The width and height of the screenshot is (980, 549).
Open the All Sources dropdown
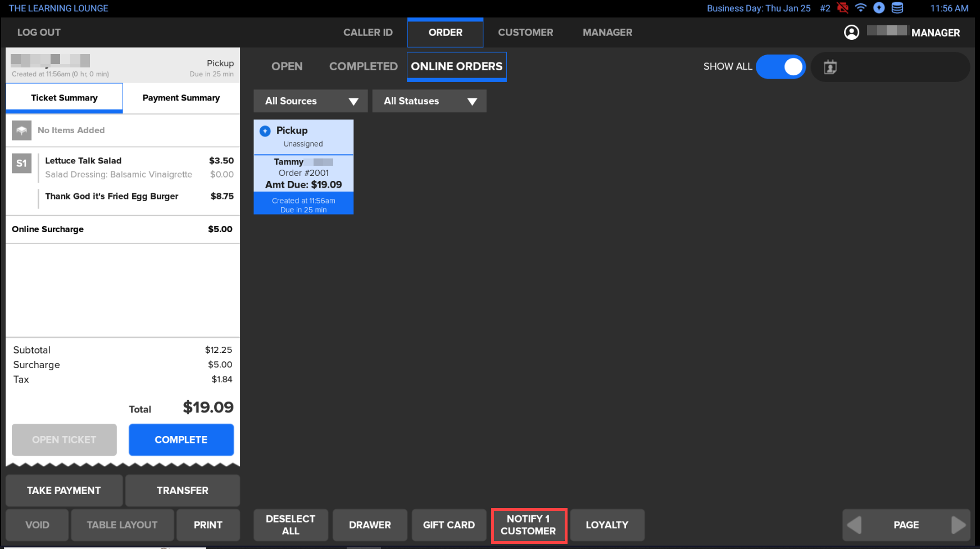coord(311,101)
